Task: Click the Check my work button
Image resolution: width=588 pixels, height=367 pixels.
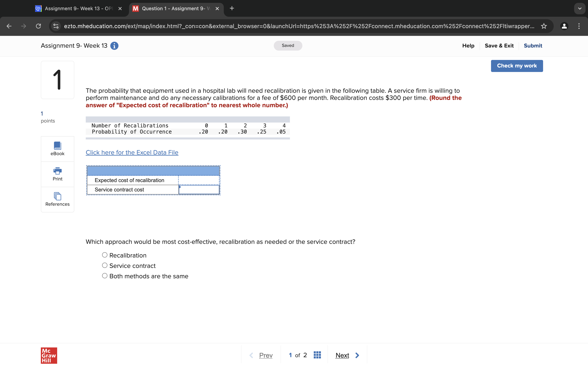Action: point(517,66)
